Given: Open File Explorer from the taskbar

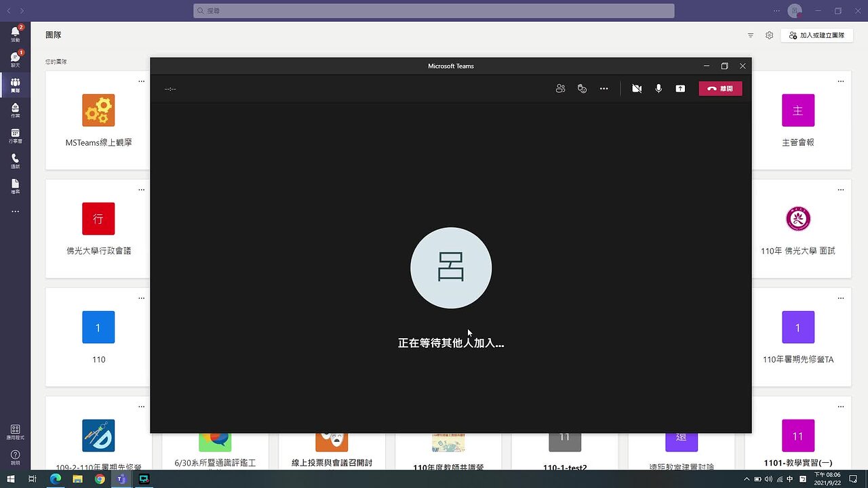Looking at the screenshot, I should click(78, 479).
